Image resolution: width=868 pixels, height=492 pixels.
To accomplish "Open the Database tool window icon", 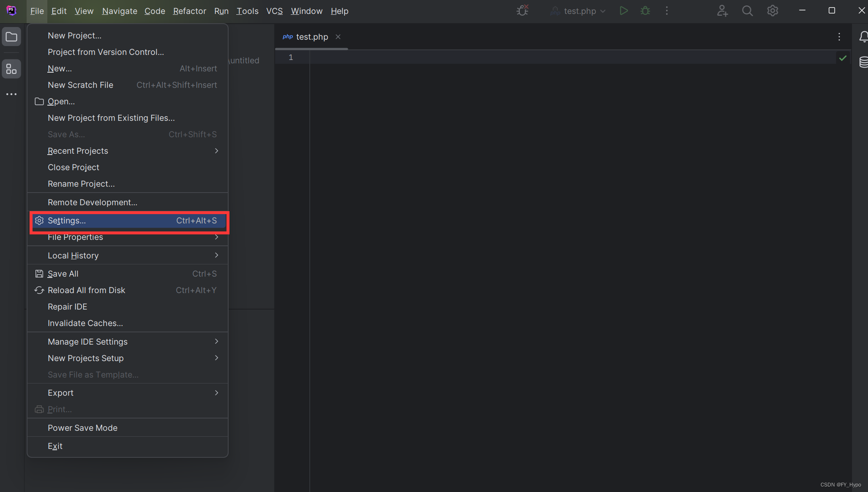I will (x=863, y=62).
